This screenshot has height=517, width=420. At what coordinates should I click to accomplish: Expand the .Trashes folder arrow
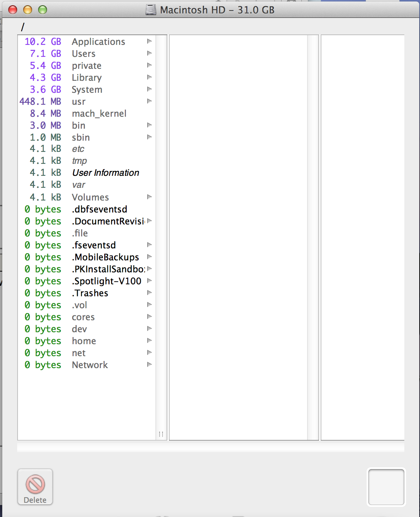149,293
